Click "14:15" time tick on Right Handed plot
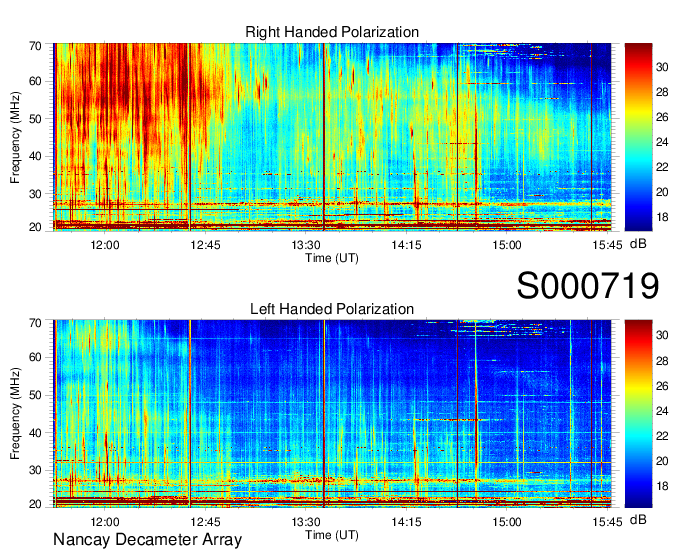This screenshot has width=680, height=552. [x=406, y=245]
